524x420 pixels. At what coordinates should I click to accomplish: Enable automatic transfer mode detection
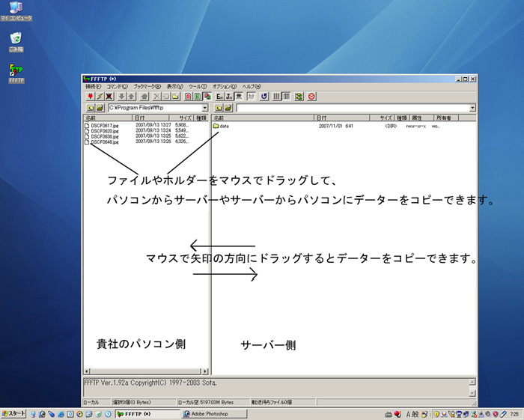point(207,97)
